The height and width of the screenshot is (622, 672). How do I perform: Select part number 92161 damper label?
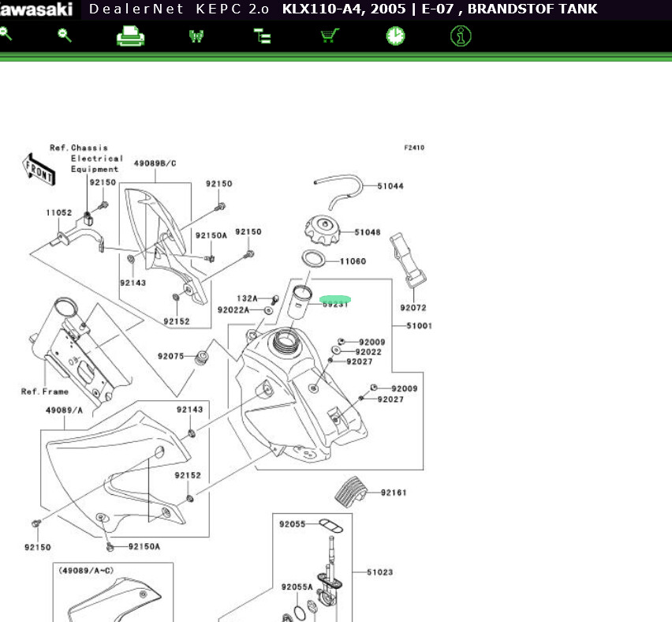click(x=394, y=493)
